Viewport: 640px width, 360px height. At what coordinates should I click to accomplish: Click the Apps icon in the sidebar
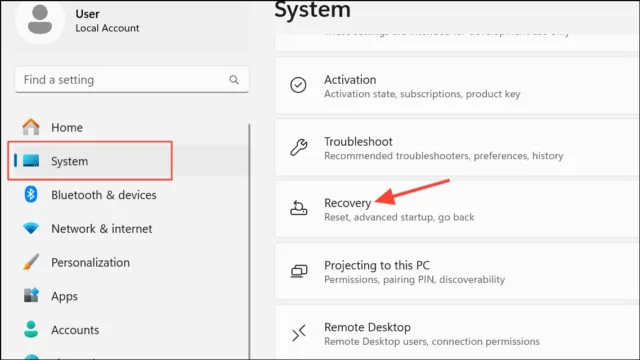(x=31, y=296)
